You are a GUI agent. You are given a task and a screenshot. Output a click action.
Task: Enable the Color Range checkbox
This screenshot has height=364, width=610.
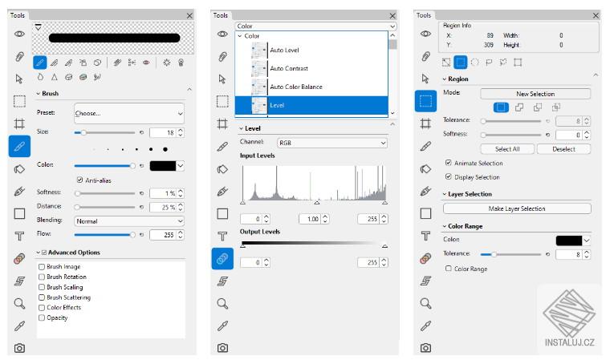449,269
